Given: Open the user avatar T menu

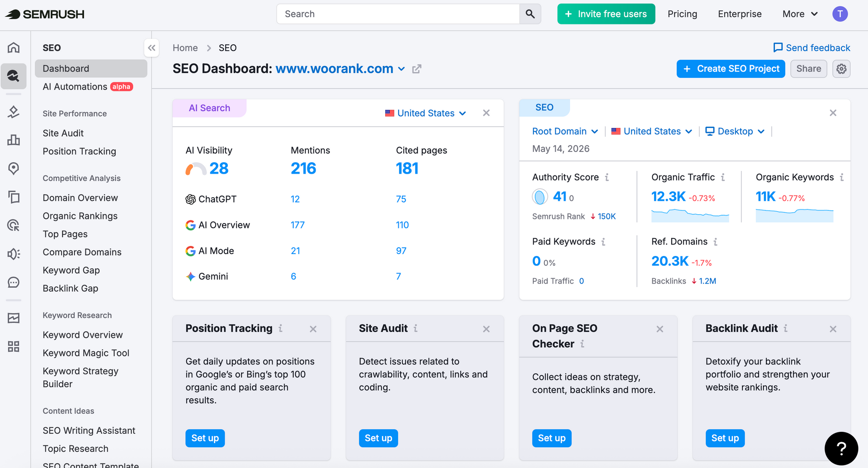Looking at the screenshot, I should [840, 14].
